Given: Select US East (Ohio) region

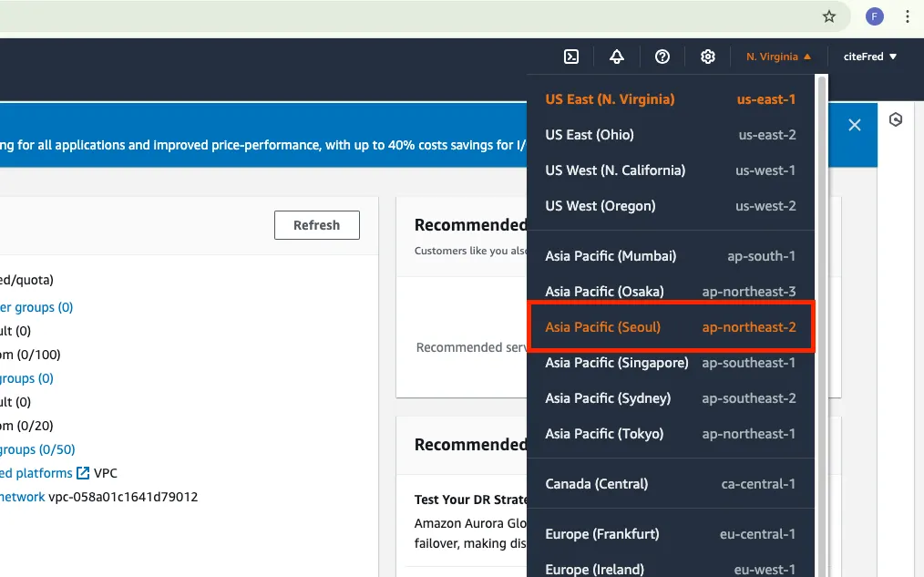Looking at the screenshot, I should pyautogui.click(x=671, y=135).
